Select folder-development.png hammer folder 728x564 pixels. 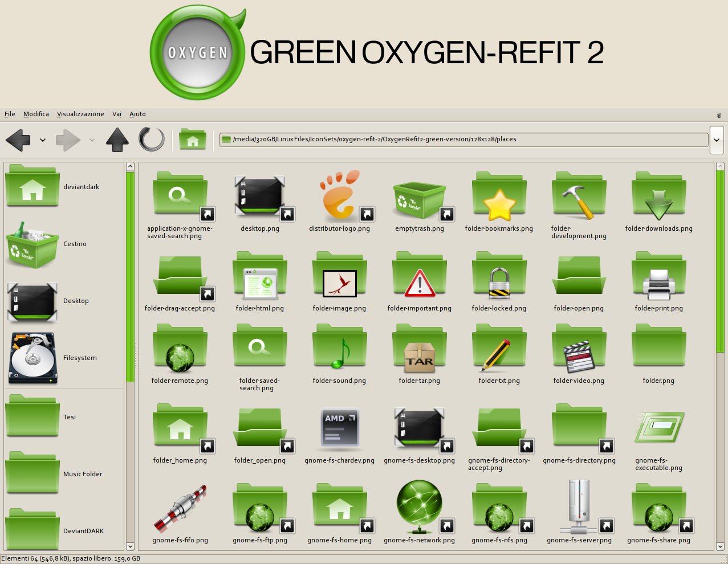point(579,197)
